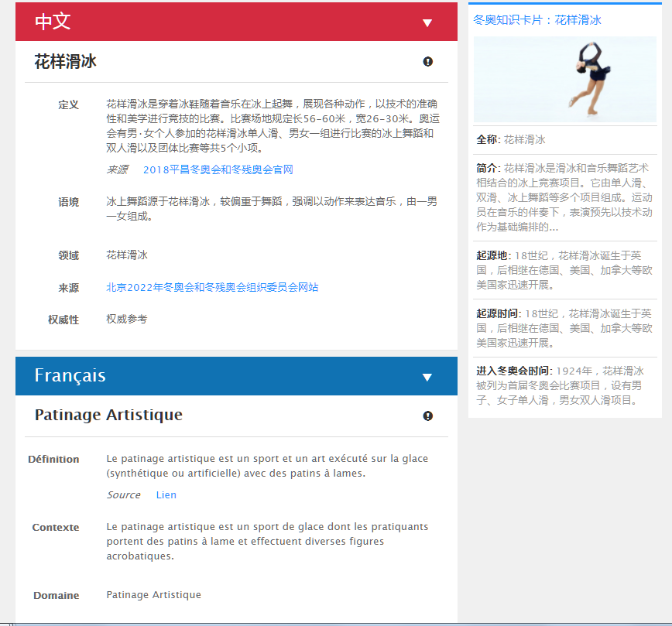Click the 权威参考 authority value
The height and width of the screenshot is (626, 672).
[x=126, y=319]
